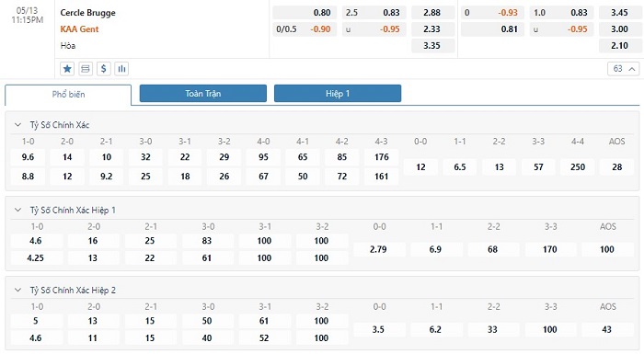This screenshot has height=354, width=644.
Task: Bet correct score 4-2 at 85
Action: 342,157
